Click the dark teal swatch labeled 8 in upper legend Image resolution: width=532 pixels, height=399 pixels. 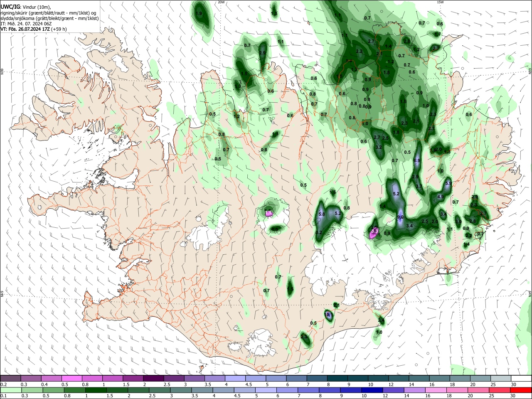(x=337, y=378)
